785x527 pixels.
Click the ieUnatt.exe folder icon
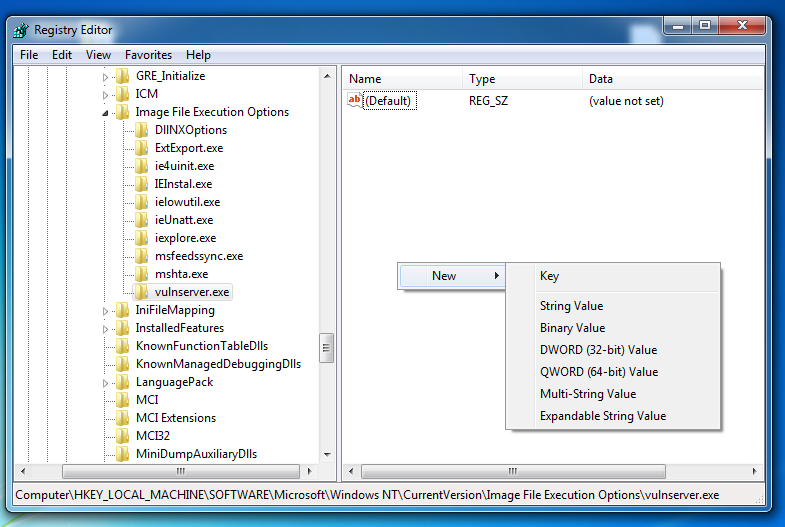click(x=142, y=220)
